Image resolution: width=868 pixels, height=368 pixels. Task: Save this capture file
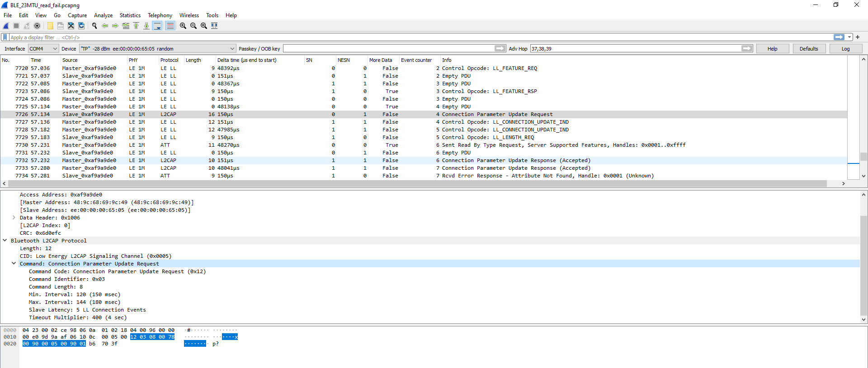click(x=61, y=26)
